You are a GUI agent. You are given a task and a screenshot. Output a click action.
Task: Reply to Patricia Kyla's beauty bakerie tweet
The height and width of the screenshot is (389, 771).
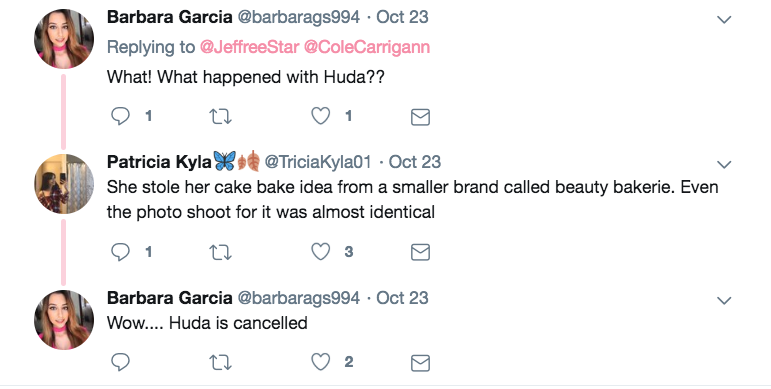[120, 252]
